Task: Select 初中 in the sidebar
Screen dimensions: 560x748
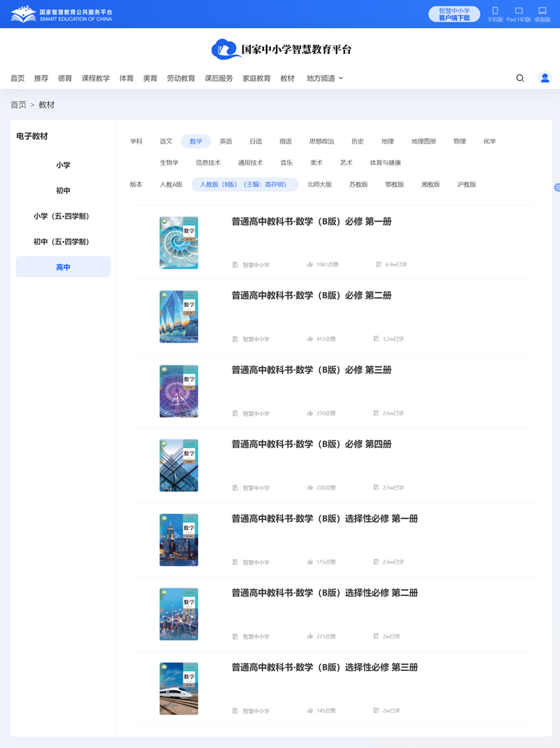Action: pyautogui.click(x=63, y=190)
